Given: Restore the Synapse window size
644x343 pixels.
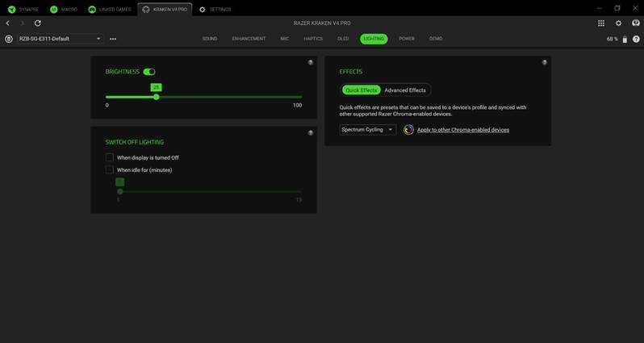Looking at the screenshot, I should (x=617, y=8).
